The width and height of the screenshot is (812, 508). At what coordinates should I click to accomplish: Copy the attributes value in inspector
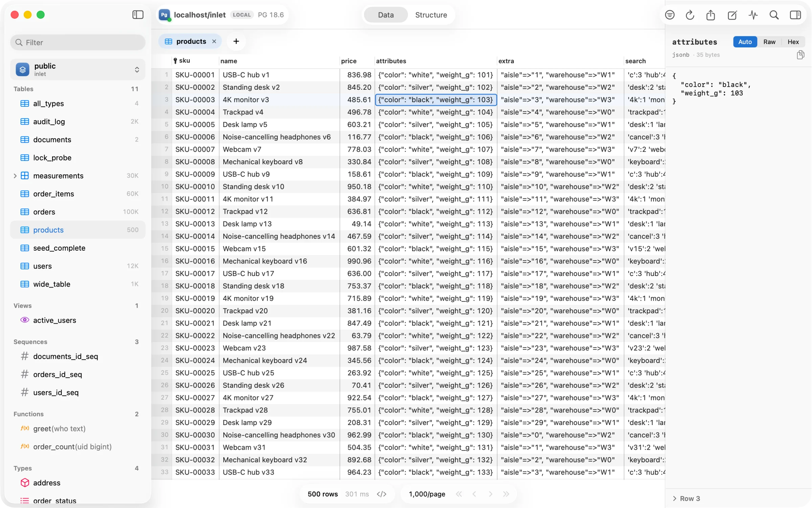click(x=800, y=55)
